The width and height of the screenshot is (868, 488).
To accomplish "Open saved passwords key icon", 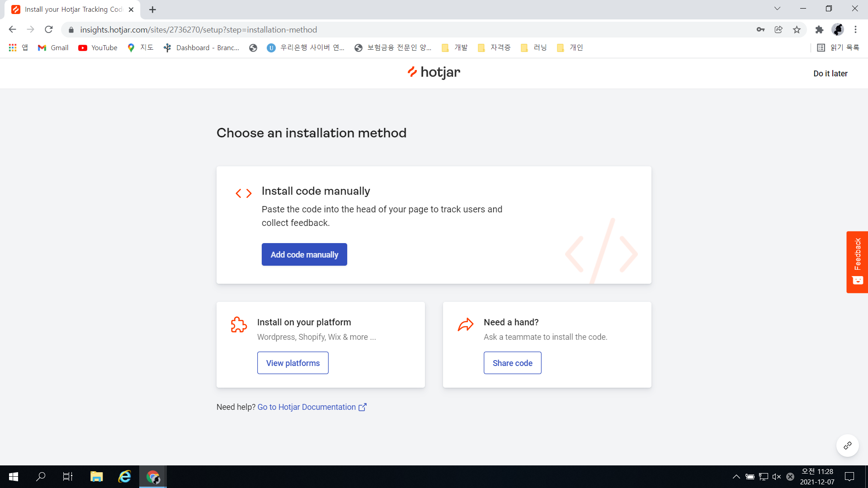I will [760, 30].
